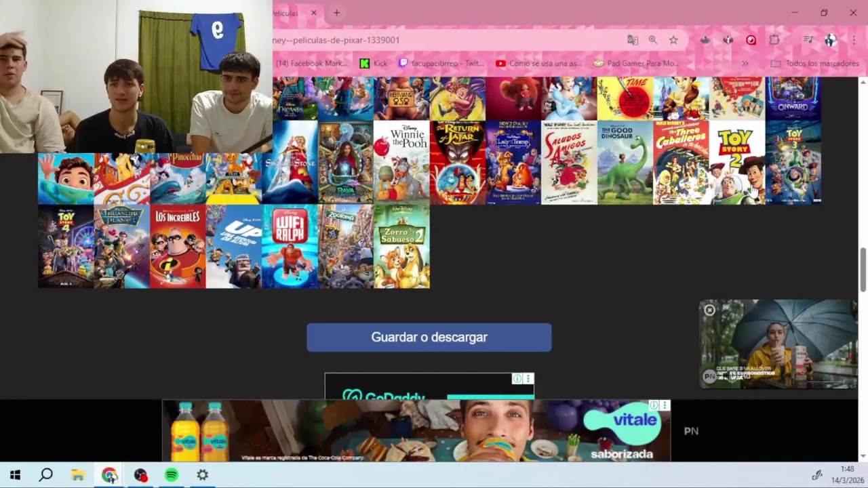Open the media controls playlist icon
868x488 pixels.
tap(808, 40)
